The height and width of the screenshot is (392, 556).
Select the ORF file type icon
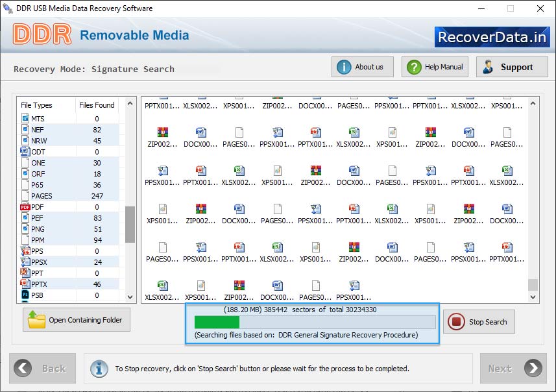click(25, 173)
